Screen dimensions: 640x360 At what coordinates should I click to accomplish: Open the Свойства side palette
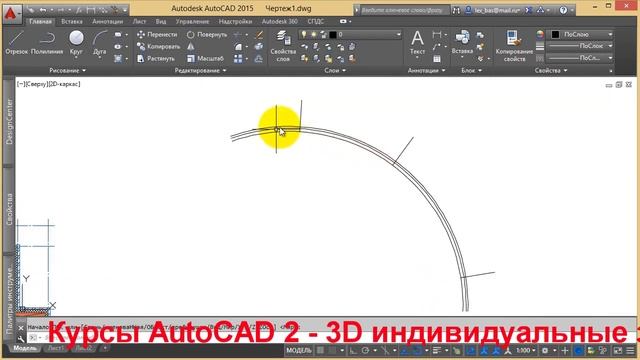(x=9, y=209)
